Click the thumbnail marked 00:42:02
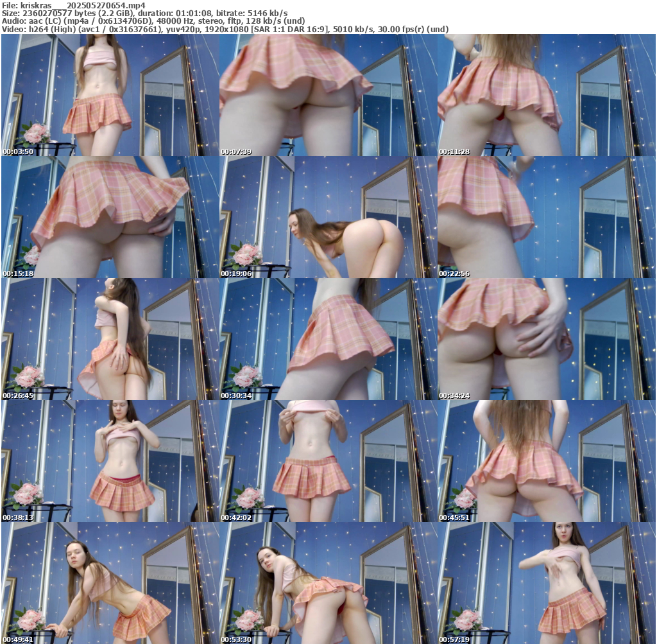The height and width of the screenshot is (644, 657). coord(328,461)
